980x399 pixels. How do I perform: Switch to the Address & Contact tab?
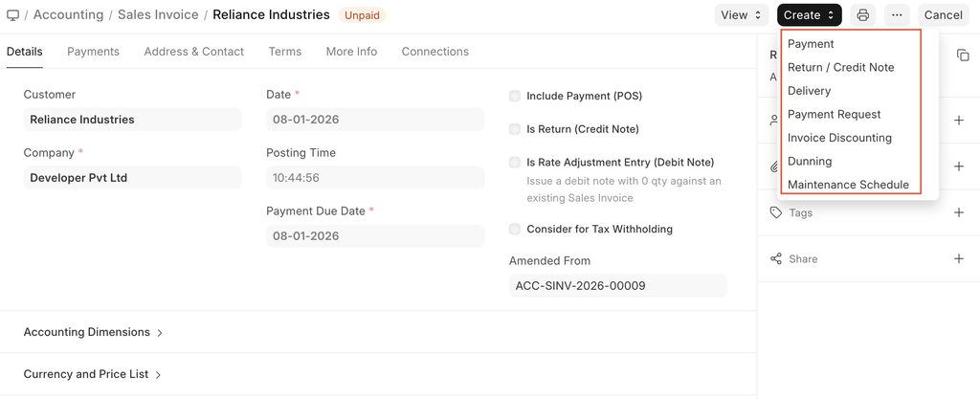tap(193, 52)
